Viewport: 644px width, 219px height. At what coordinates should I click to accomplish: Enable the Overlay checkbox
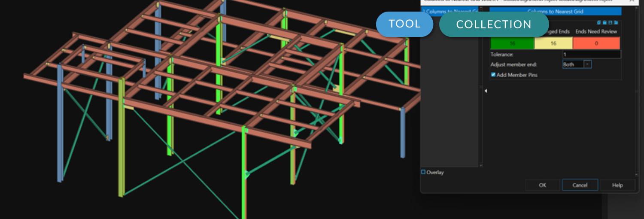coord(423,172)
